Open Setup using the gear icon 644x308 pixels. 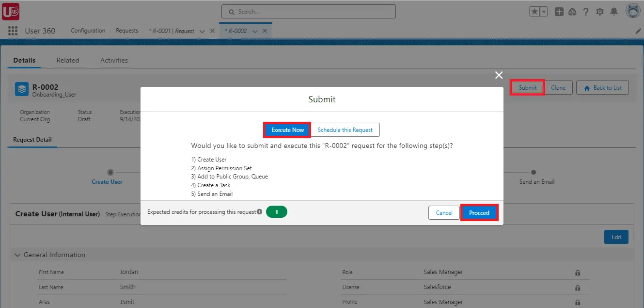click(x=600, y=11)
